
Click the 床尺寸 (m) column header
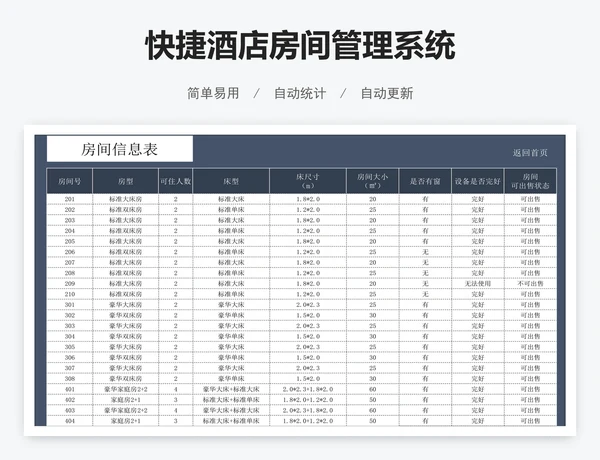click(308, 181)
